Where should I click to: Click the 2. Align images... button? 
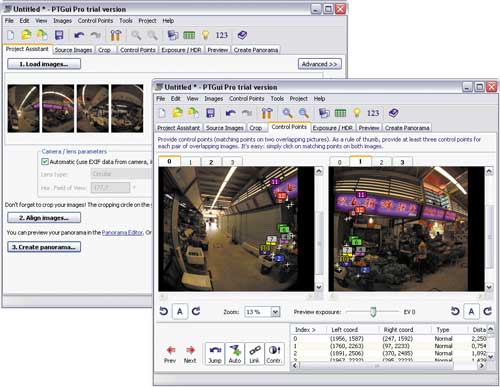44,218
